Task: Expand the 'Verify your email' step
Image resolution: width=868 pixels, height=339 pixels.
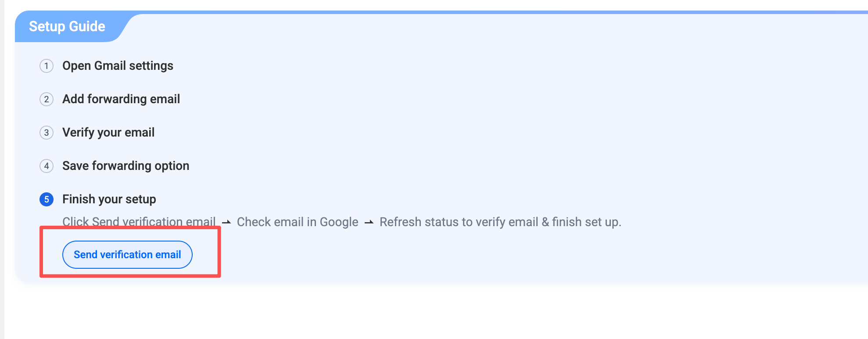Action: coord(108,133)
